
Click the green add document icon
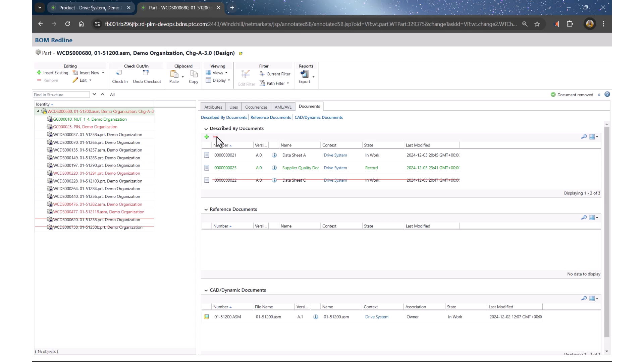click(207, 137)
